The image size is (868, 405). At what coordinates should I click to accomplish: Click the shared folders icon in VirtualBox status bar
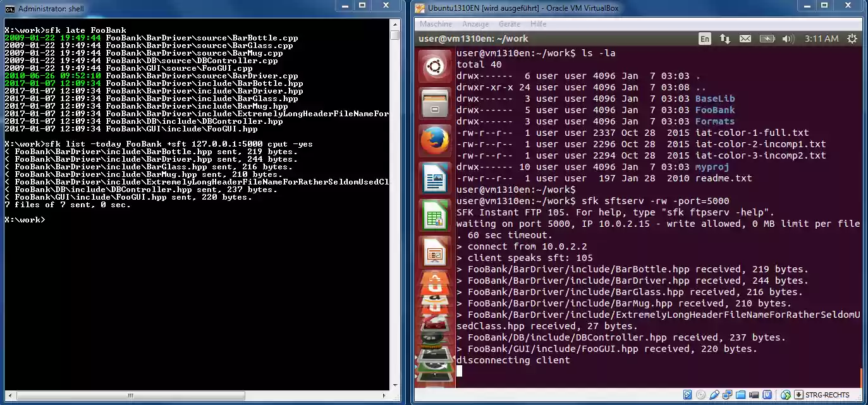(740, 394)
